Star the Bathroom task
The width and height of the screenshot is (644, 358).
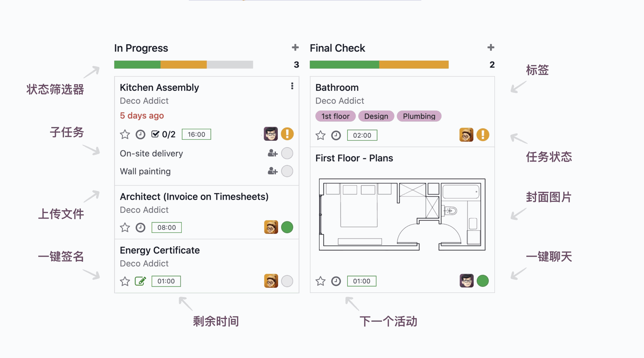click(320, 135)
